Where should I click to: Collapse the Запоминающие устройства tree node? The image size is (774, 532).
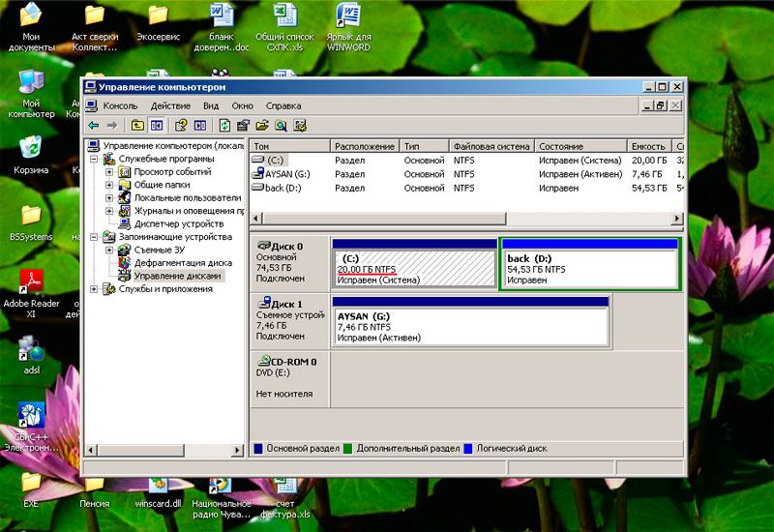pos(94,237)
